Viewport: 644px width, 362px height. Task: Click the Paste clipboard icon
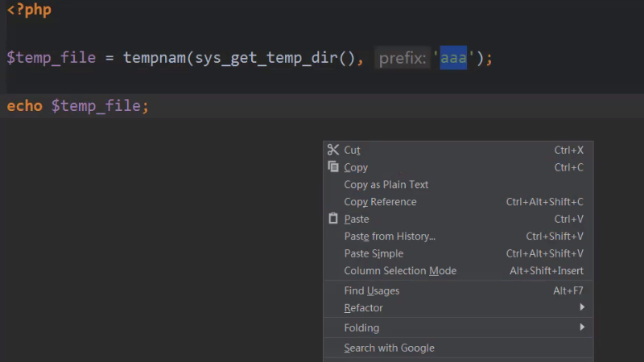coord(333,219)
